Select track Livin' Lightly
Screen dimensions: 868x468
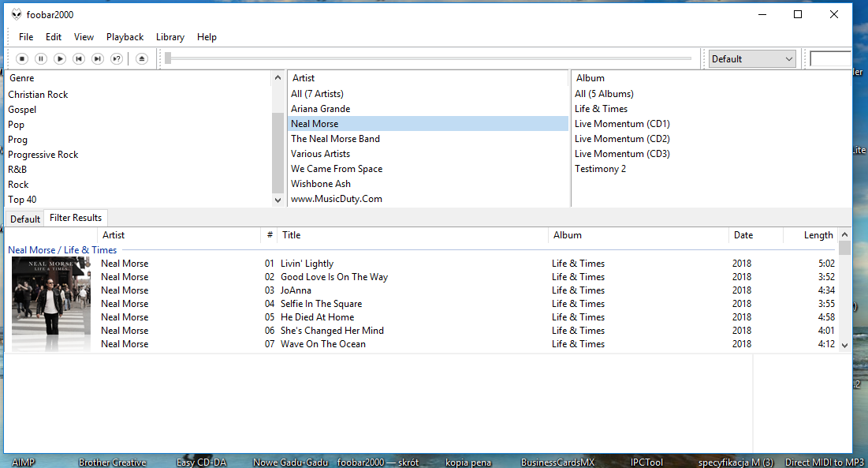(x=468, y=264)
